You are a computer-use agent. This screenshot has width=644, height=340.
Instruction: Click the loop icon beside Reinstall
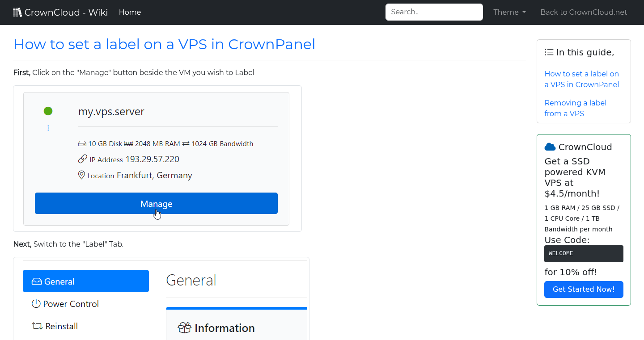[36, 326]
